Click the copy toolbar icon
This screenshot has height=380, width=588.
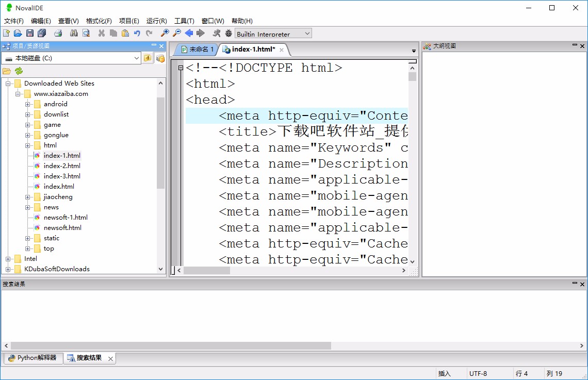(x=113, y=34)
